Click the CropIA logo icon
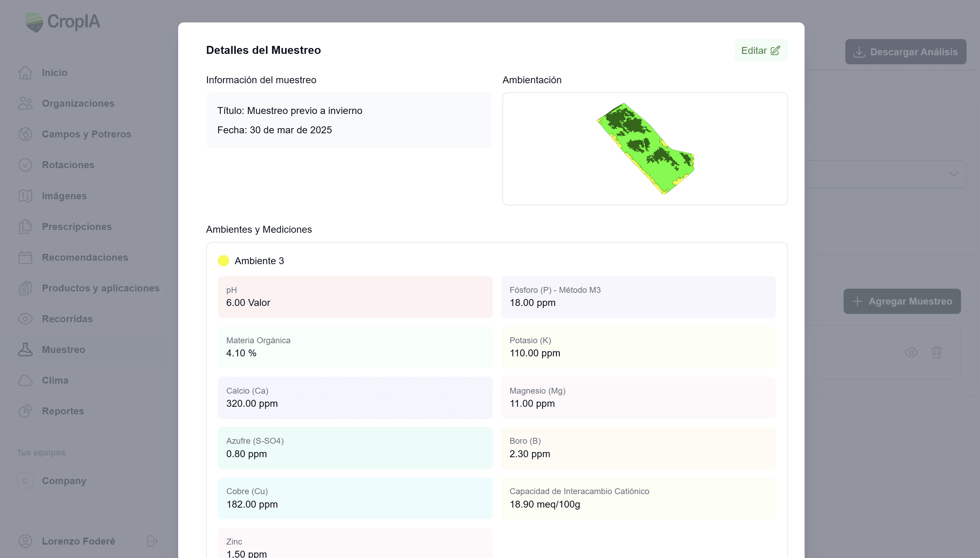980x558 pixels. coord(34,22)
